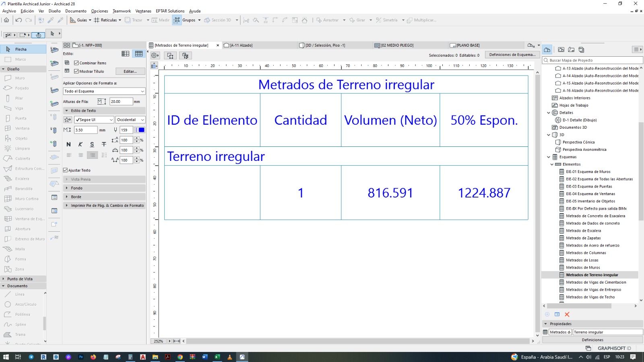
Task: Open the Occidental script dropdown
Action: click(130, 120)
